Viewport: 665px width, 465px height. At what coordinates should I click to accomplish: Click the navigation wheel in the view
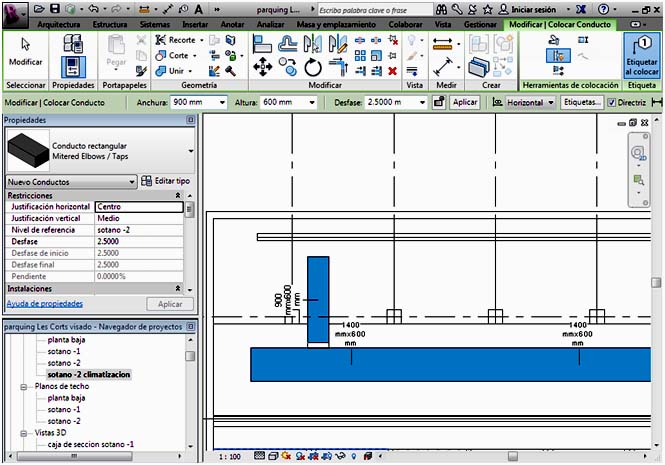tap(638, 153)
